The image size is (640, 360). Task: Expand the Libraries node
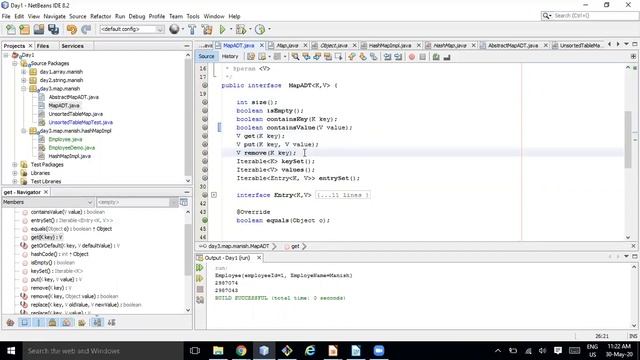tap(15, 173)
